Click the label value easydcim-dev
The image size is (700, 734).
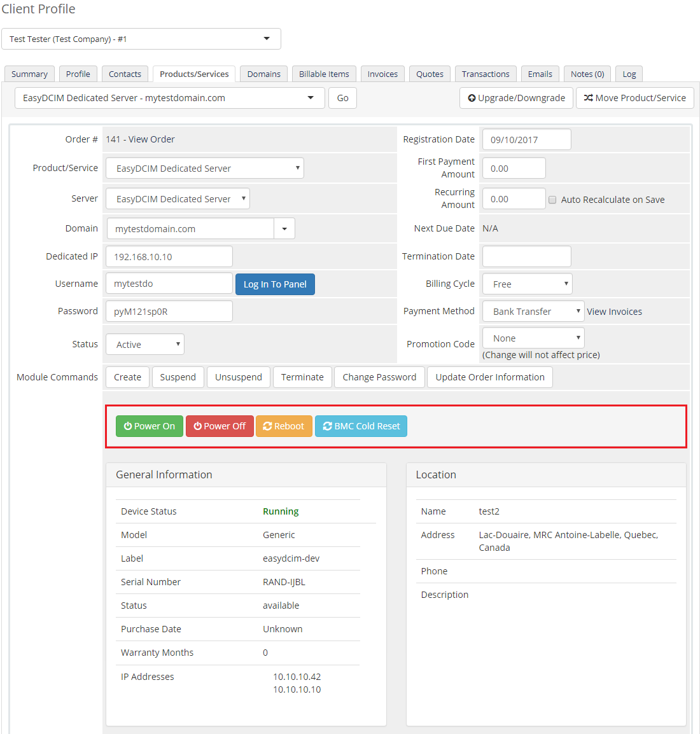pyautogui.click(x=291, y=558)
